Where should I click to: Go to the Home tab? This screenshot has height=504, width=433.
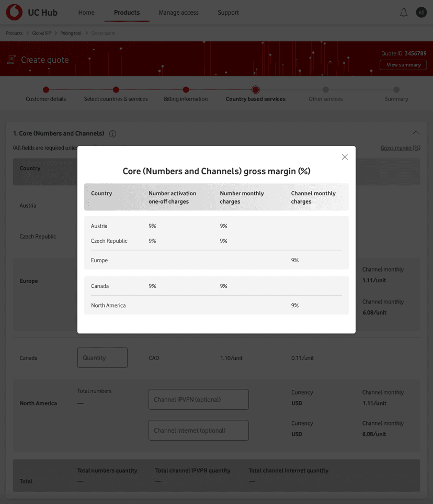pos(86,13)
